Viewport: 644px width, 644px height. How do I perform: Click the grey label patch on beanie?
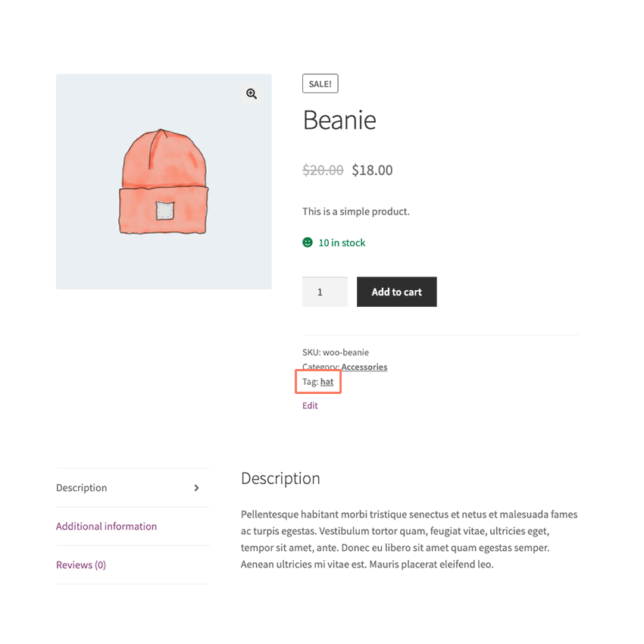tap(165, 211)
